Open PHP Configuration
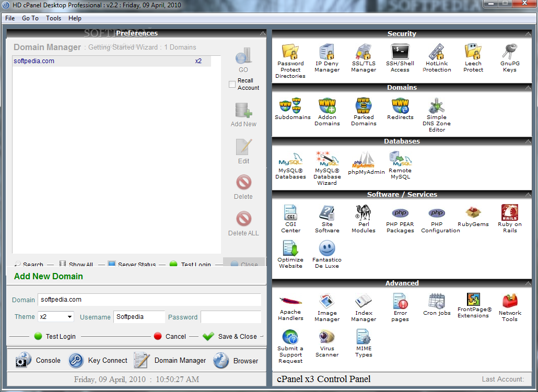The image size is (538, 392). [x=440, y=220]
